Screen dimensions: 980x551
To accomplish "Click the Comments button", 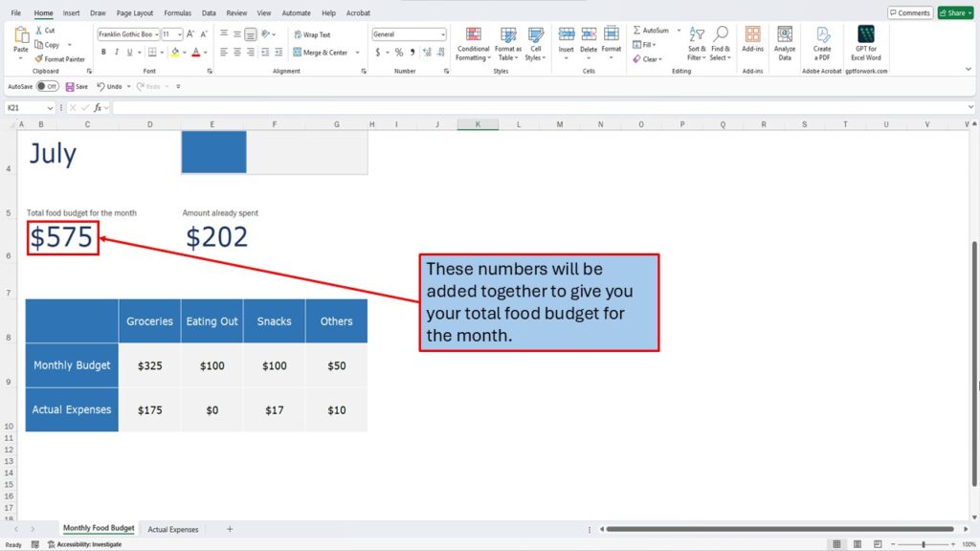I will pos(909,13).
